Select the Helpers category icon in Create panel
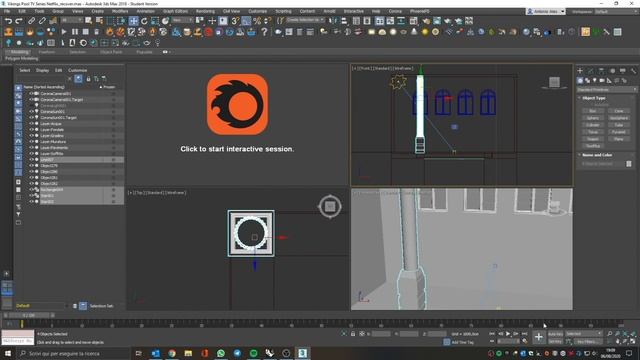This screenshot has width=640, height=360. click(609, 81)
